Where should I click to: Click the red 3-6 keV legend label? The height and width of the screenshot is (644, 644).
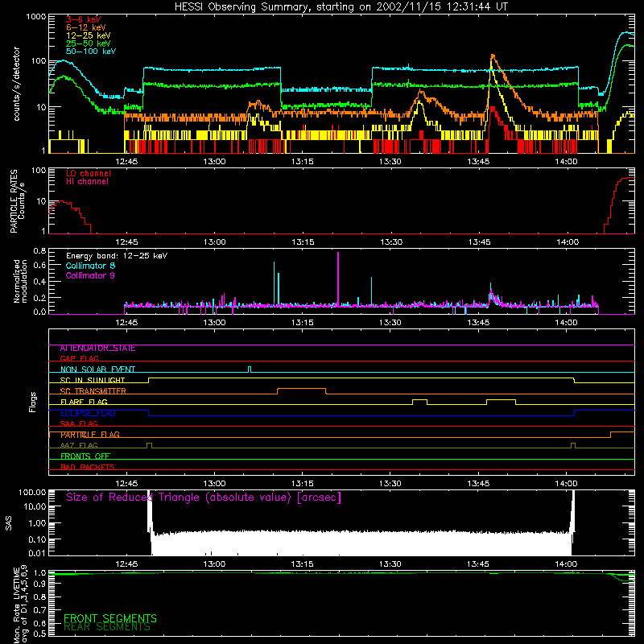tap(83, 19)
